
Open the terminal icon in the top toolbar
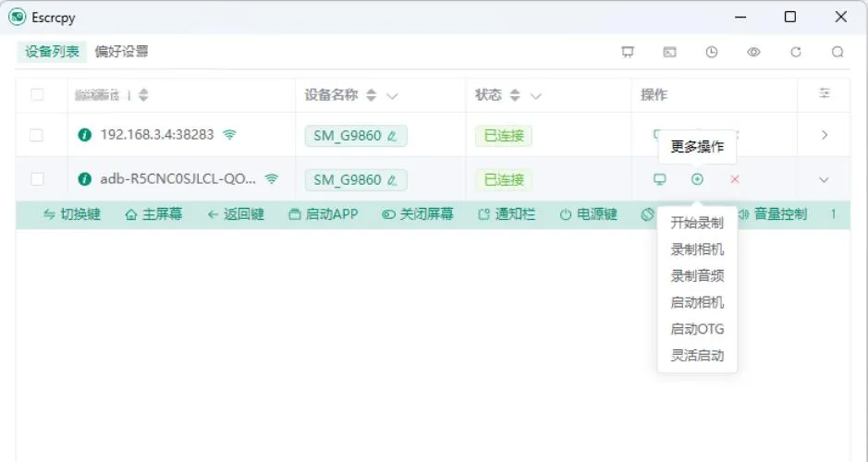[x=669, y=52]
